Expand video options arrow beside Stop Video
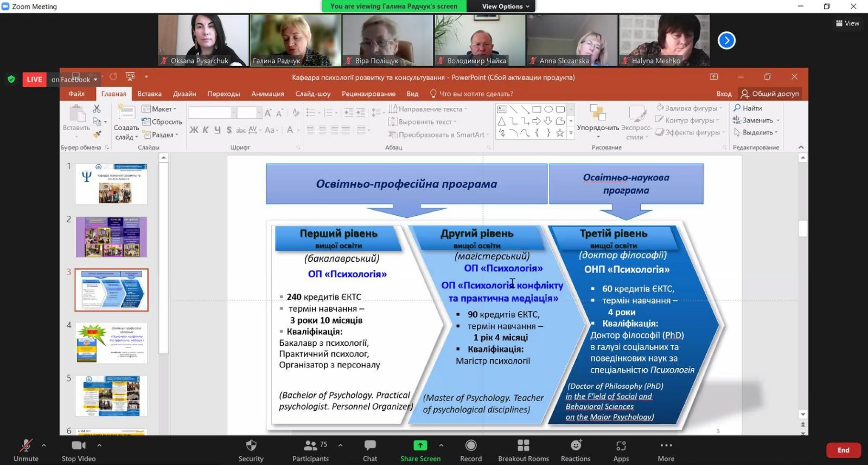868x465 pixels. [99, 445]
